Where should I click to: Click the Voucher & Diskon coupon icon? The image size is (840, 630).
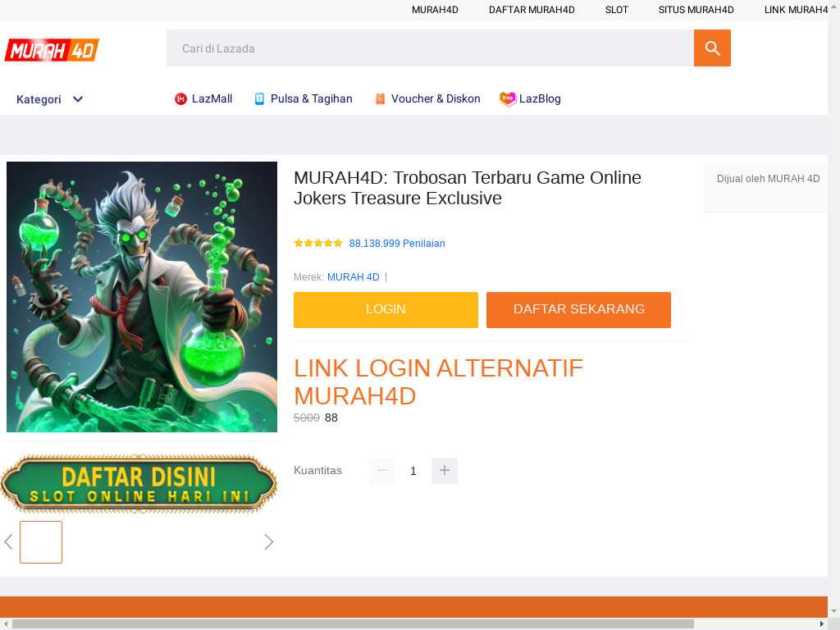click(380, 99)
